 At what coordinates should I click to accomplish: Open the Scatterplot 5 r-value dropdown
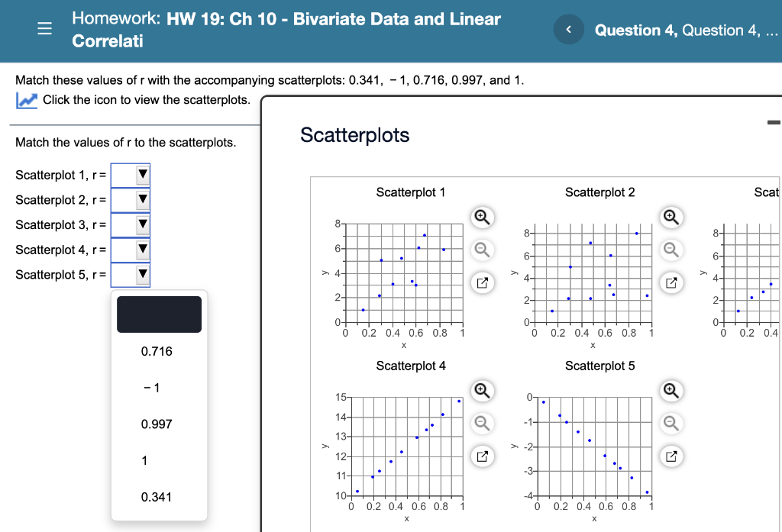[130, 274]
